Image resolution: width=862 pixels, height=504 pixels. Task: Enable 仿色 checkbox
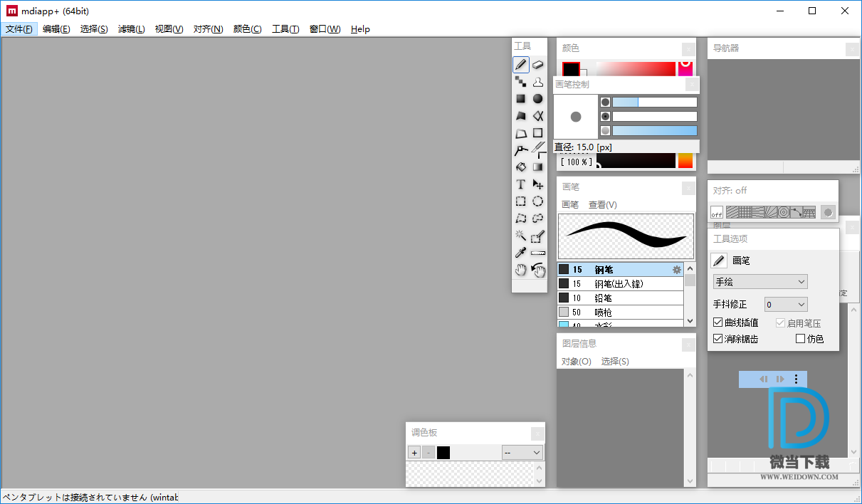[x=800, y=339]
